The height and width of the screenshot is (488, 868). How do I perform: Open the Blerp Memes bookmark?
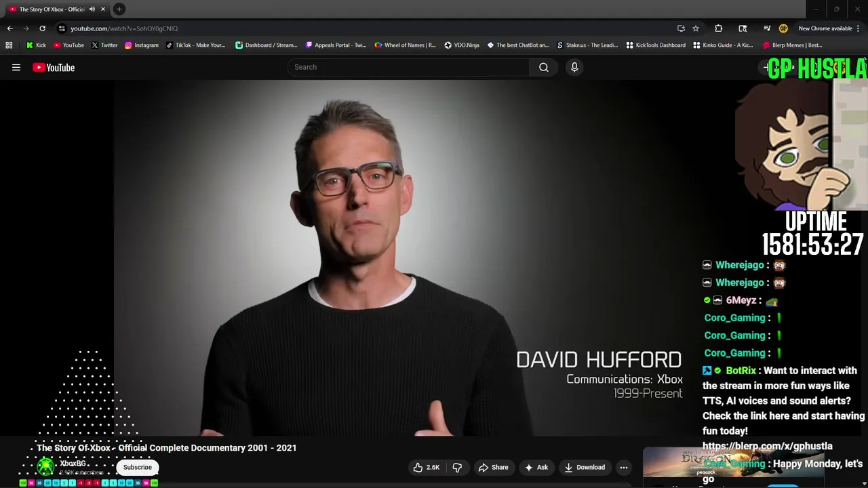point(792,45)
